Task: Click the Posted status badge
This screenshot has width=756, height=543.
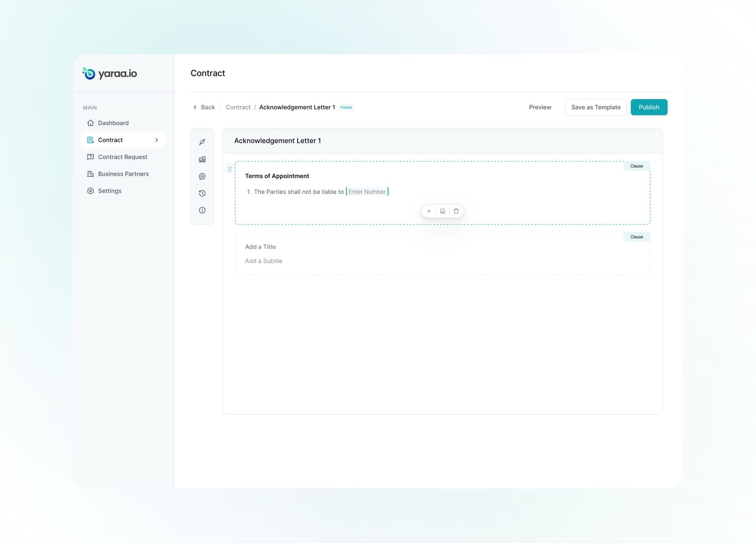Action: pyautogui.click(x=346, y=107)
